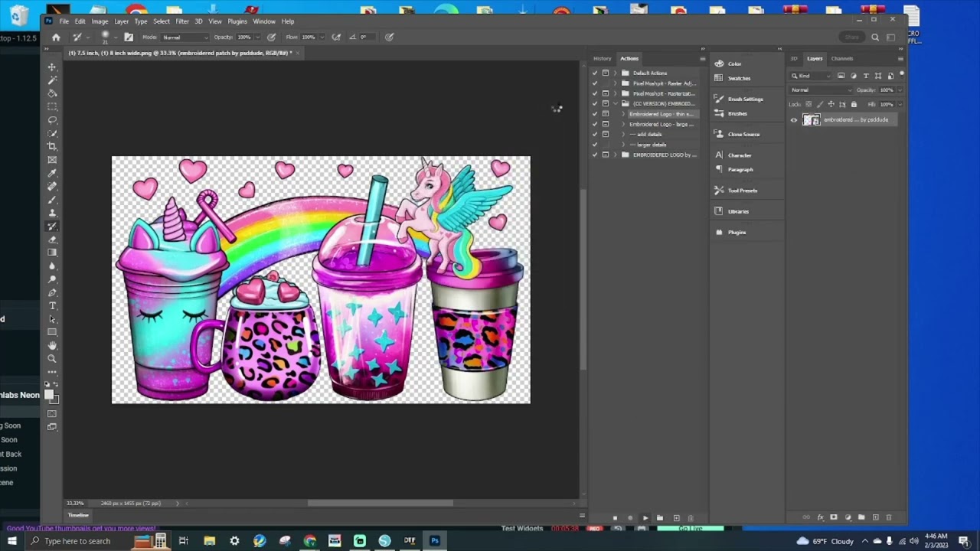Screen dimensions: 980x551
Task: Open the File menu
Action: click(x=64, y=21)
